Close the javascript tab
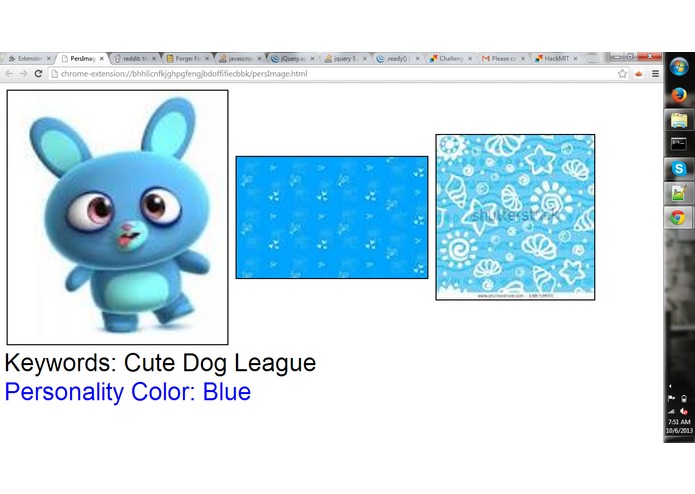The width and height of the screenshot is (695, 494). (259, 58)
